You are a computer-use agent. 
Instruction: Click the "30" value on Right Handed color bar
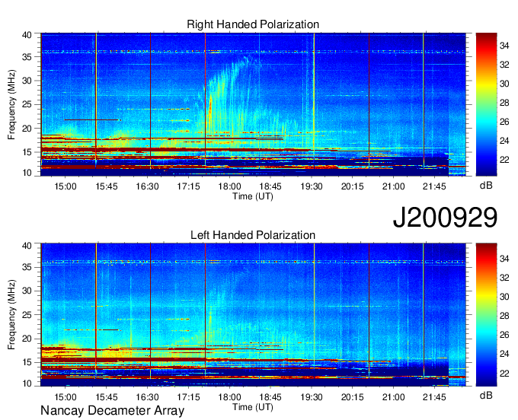pyautogui.click(x=504, y=84)
